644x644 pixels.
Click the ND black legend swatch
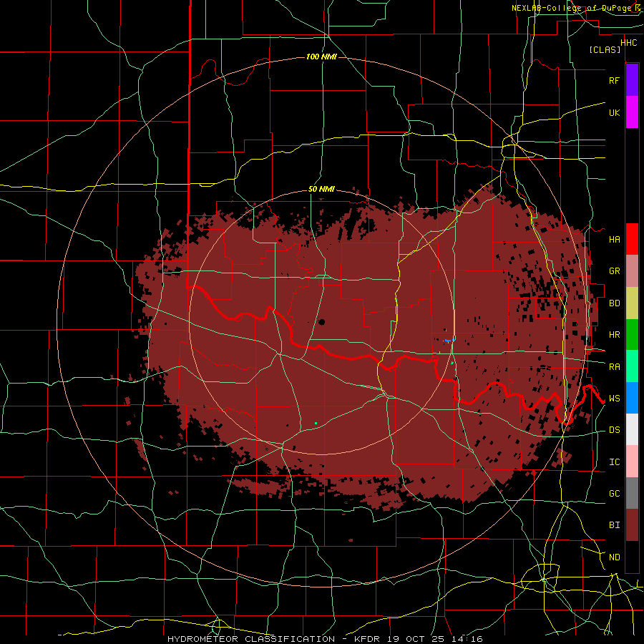pos(632,557)
